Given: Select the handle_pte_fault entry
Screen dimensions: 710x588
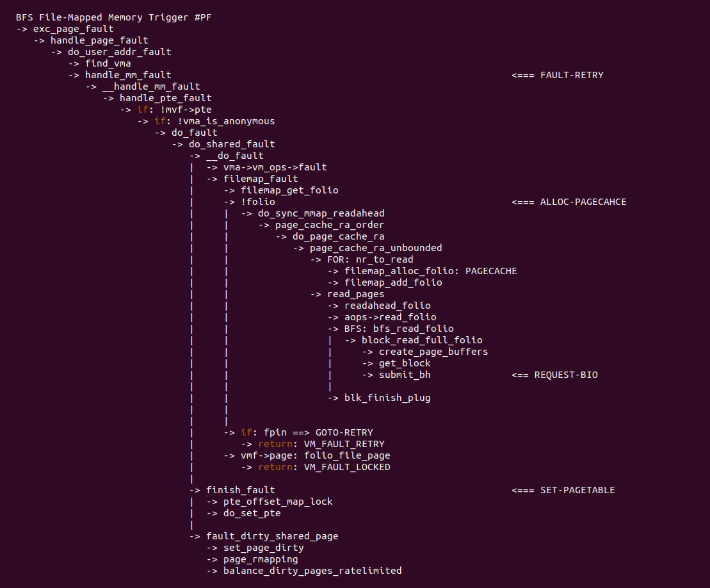Looking at the screenshot, I should pyautogui.click(x=165, y=98).
